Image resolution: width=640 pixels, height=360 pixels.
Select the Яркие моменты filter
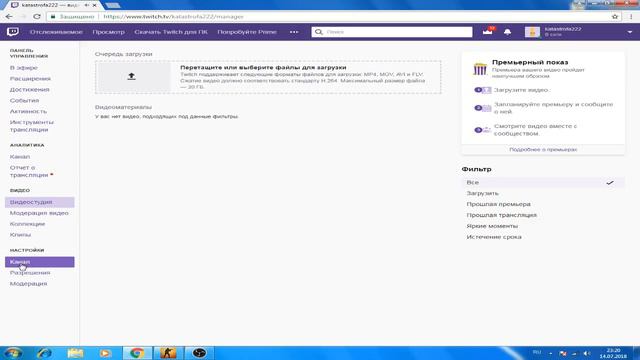click(x=492, y=226)
